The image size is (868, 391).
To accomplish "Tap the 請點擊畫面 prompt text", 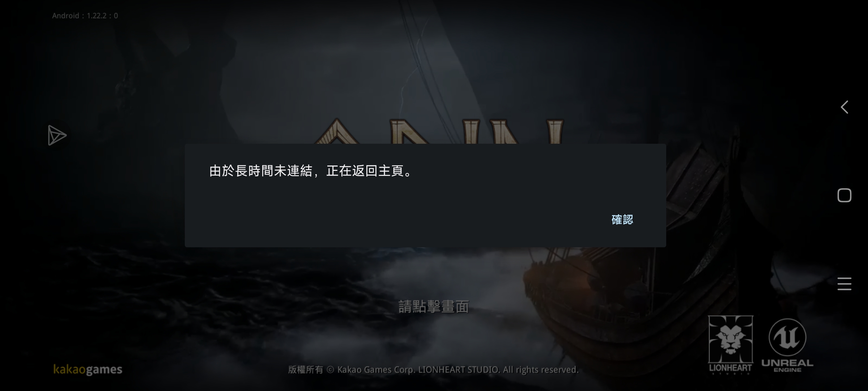I will coord(434,307).
